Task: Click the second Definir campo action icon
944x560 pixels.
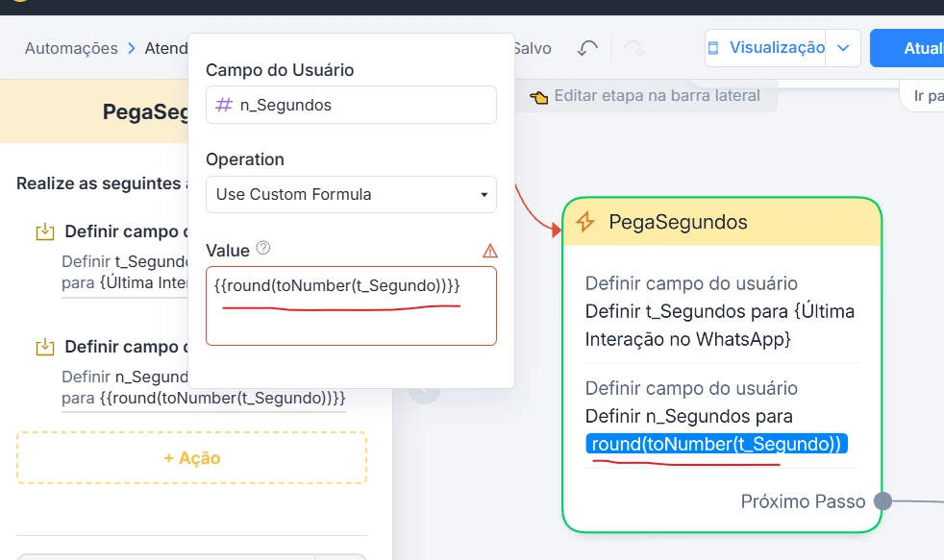Action: click(44, 347)
